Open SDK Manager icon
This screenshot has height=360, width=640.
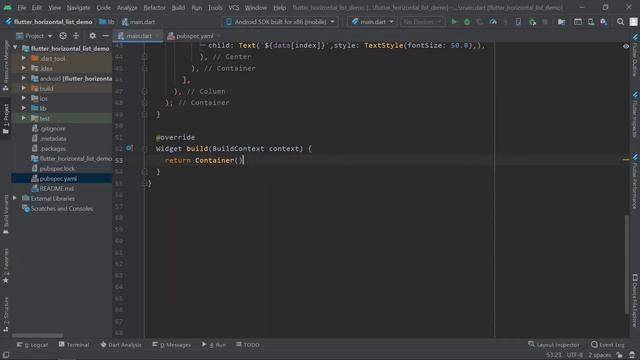click(604, 22)
